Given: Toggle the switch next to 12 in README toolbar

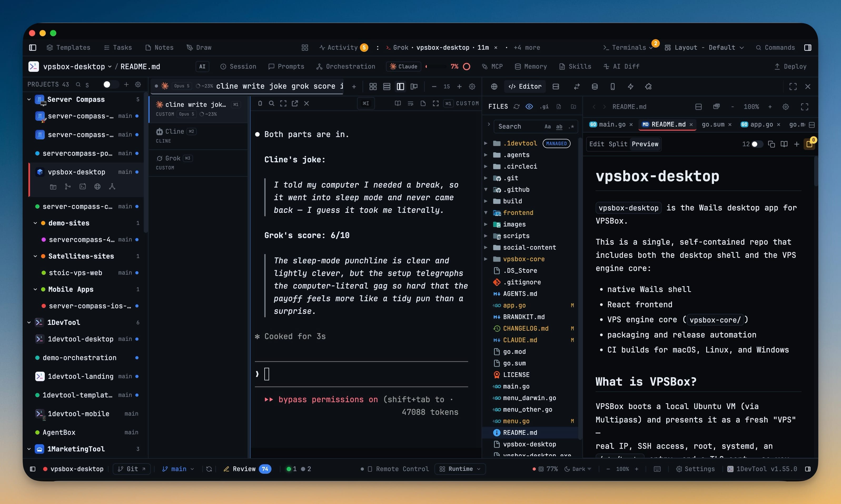Looking at the screenshot, I should pyautogui.click(x=757, y=144).
